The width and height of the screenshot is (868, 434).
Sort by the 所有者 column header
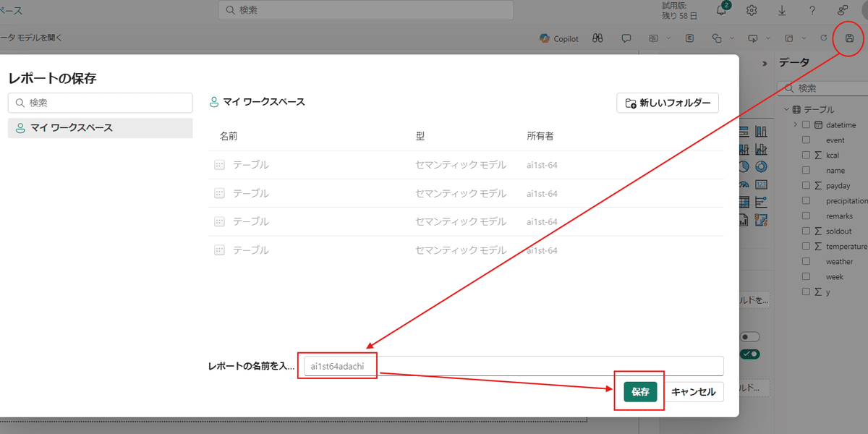point(541,136)
